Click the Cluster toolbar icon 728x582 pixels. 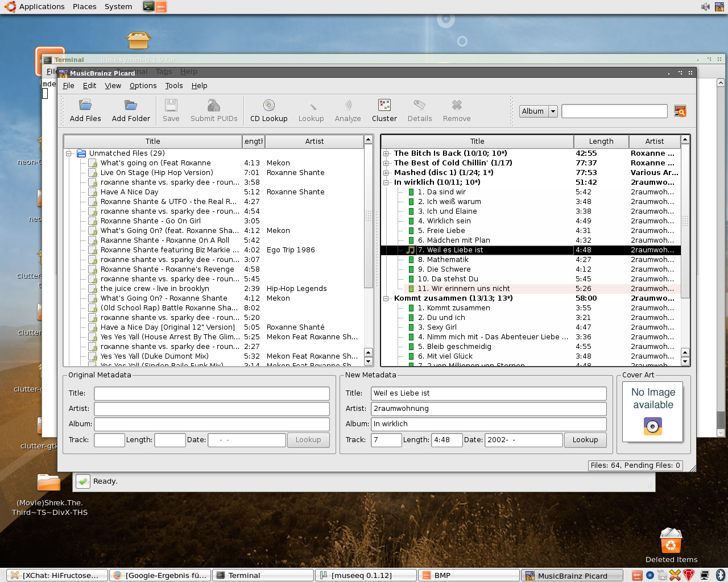pos(384,105)
